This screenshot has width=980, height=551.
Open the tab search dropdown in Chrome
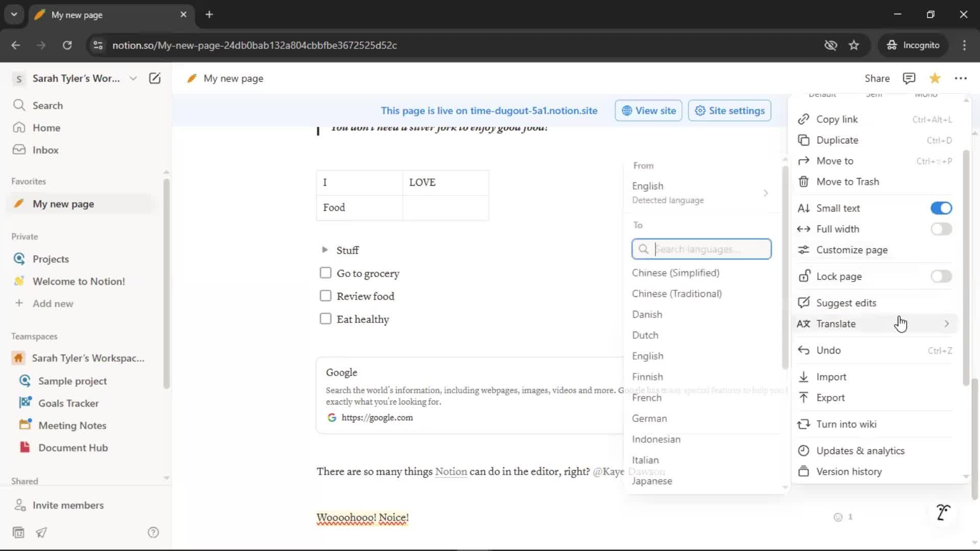tap(14, 14)
